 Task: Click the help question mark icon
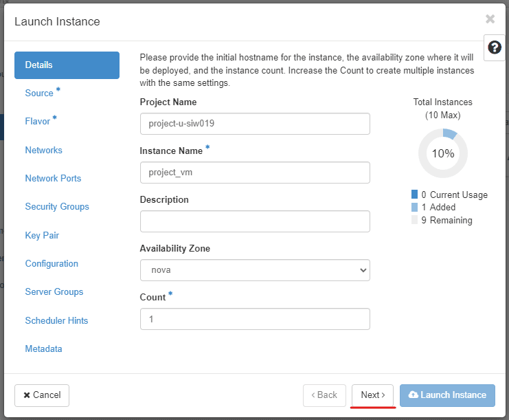click(x=495, y=47)
